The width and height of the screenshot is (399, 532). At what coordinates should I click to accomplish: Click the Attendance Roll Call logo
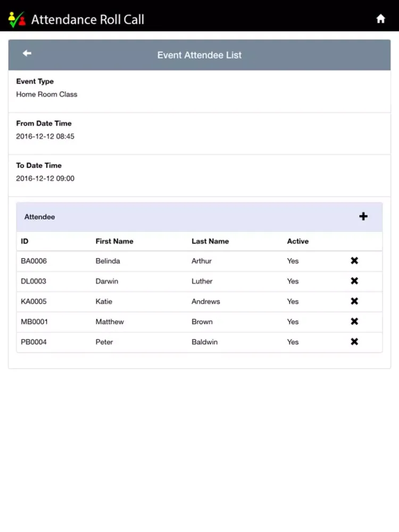16,20
